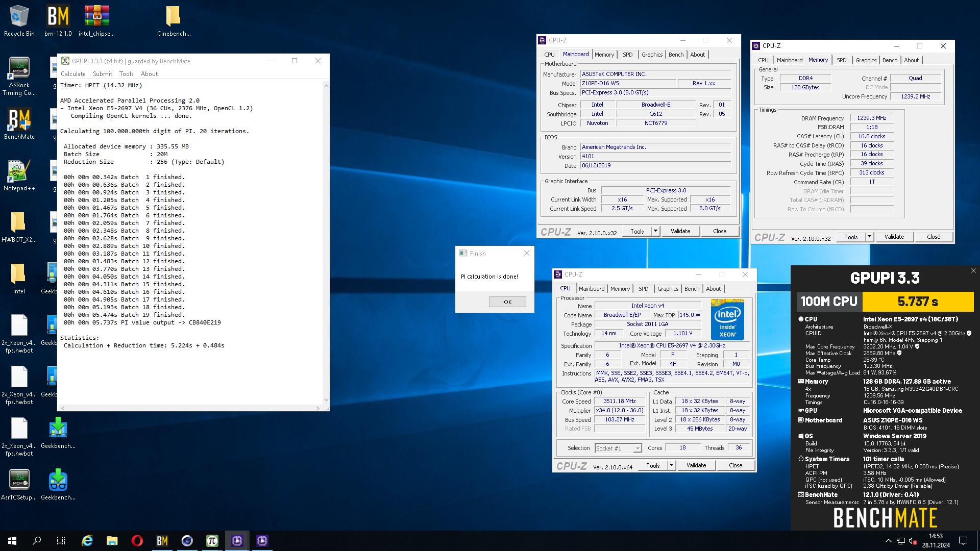980x551 pixels.
Task: Launch Opera browser from taskbar
Action: click(137, 541)
